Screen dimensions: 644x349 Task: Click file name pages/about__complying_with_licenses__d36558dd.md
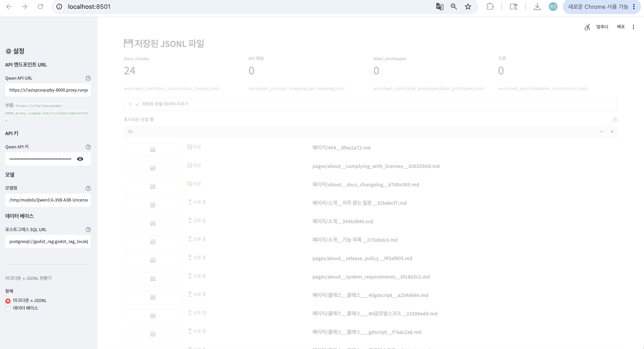tap(376, 166)
